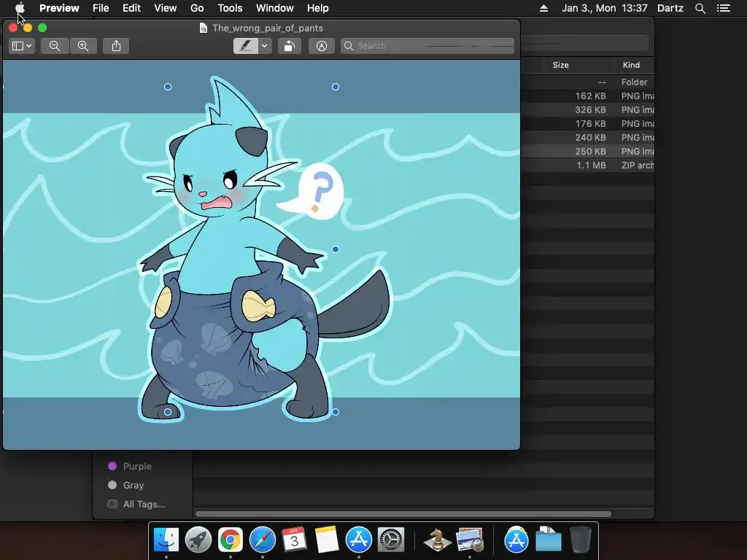Open Notes from the Dock
The width and height of the screenshot is (747, 560).
coord(326,540)
